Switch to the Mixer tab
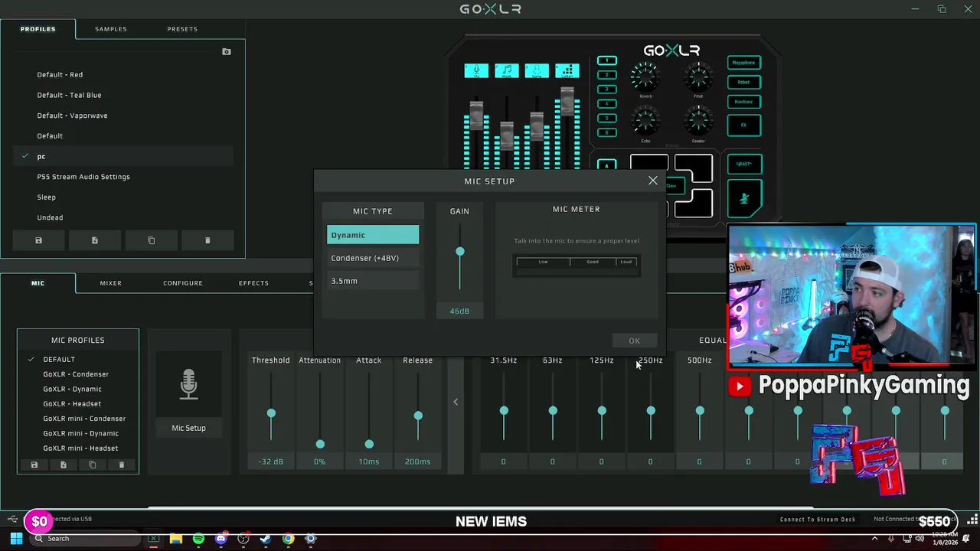980x551 pixels. 110,283
